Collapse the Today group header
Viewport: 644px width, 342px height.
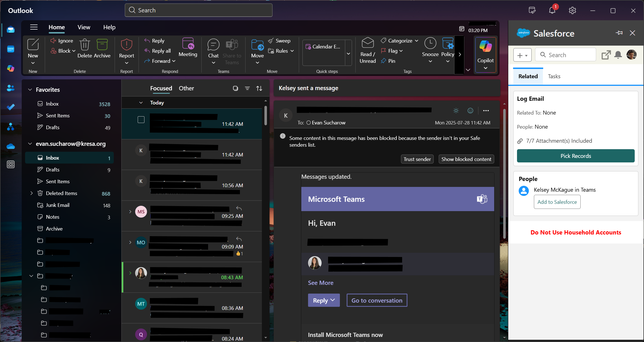pos(141,103)
